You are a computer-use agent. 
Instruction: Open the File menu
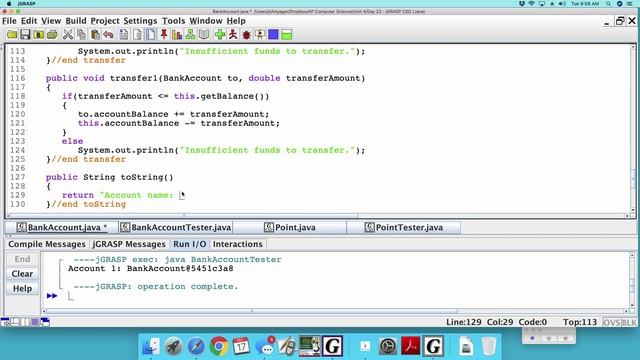tap(9, 21)
